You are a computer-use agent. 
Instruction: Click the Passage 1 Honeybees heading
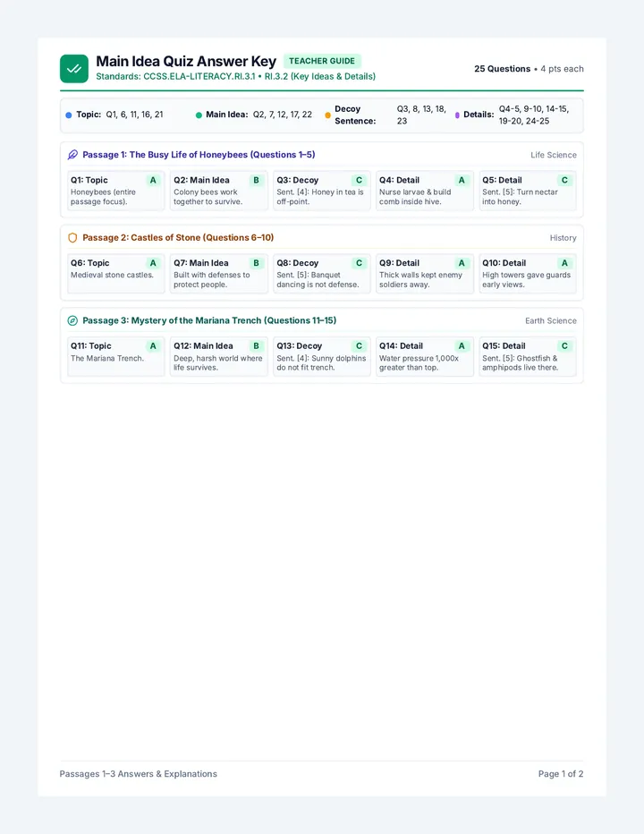coord(199,155)
